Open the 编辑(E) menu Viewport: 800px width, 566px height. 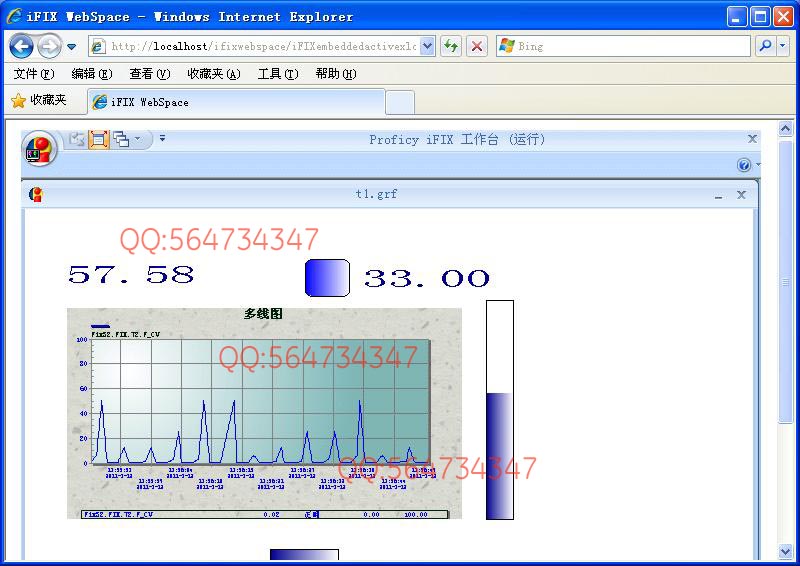(x=92, y=74)
